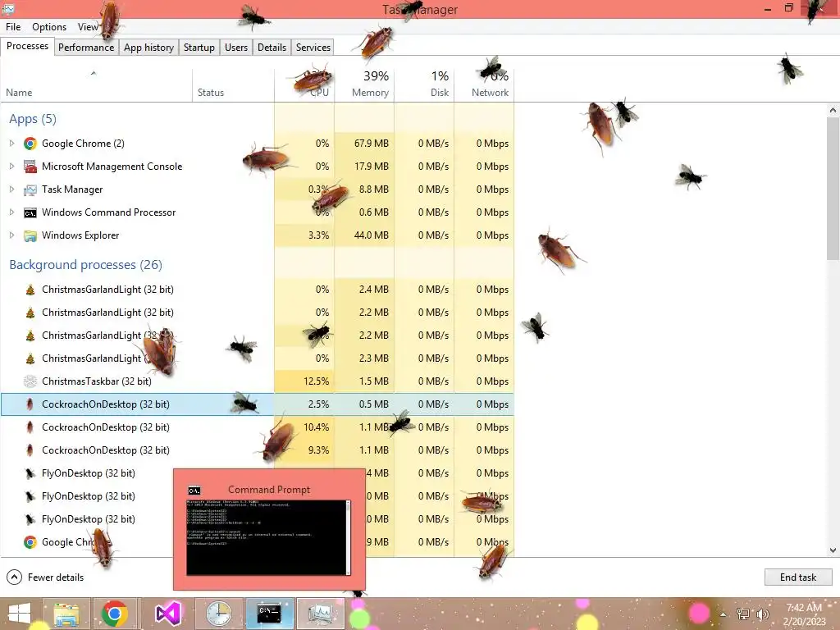Click the ChristmasTaskbar snowflake process icon

(x=30, y=381)
